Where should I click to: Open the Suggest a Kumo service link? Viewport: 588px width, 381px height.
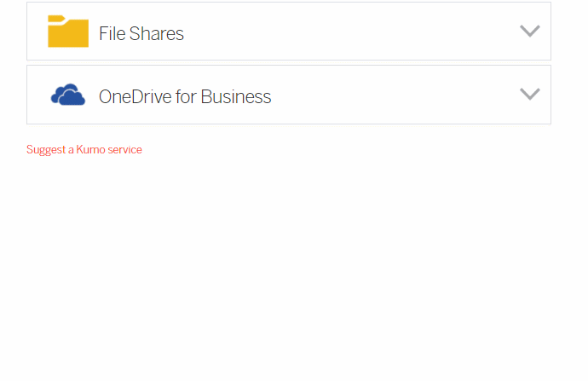point(84,150)
